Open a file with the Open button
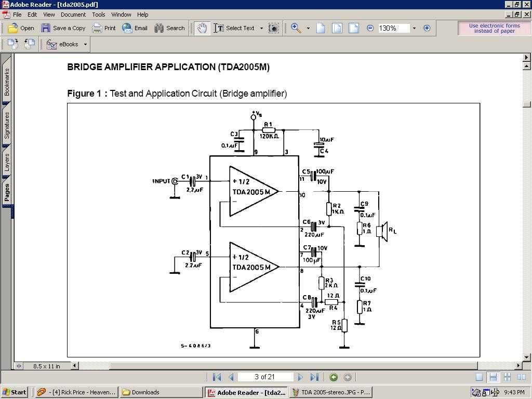 (21, 28)
